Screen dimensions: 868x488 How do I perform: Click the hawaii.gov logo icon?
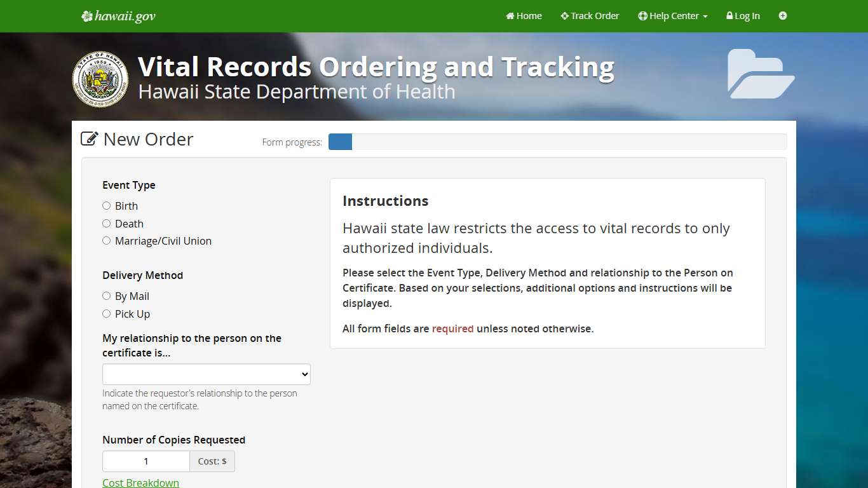pos(87,15)
